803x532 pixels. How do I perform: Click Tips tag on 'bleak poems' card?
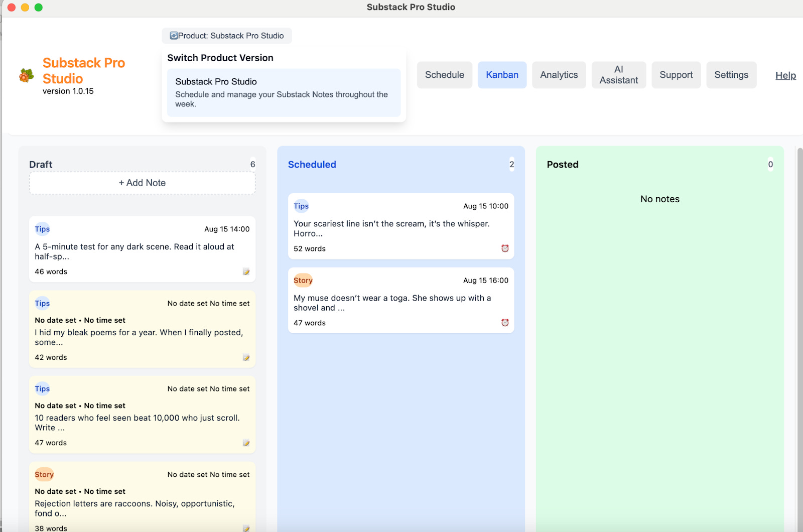(42, 304)
